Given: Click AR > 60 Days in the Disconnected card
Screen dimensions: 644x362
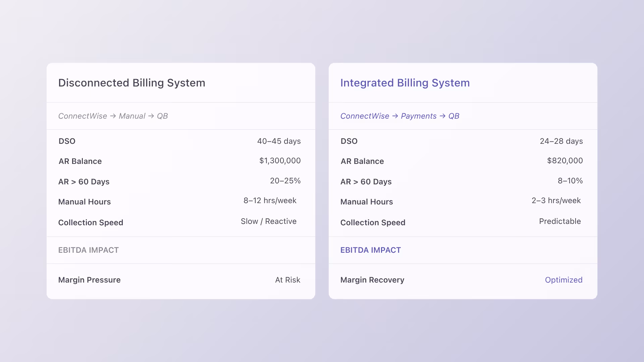Looking at the screenshot, I should [x=84, y=182].
